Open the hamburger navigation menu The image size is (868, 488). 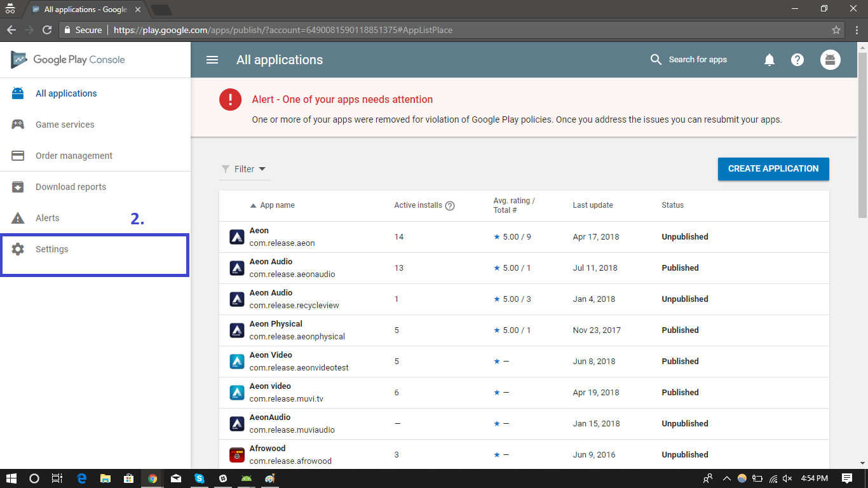click(x=212, y=60)
